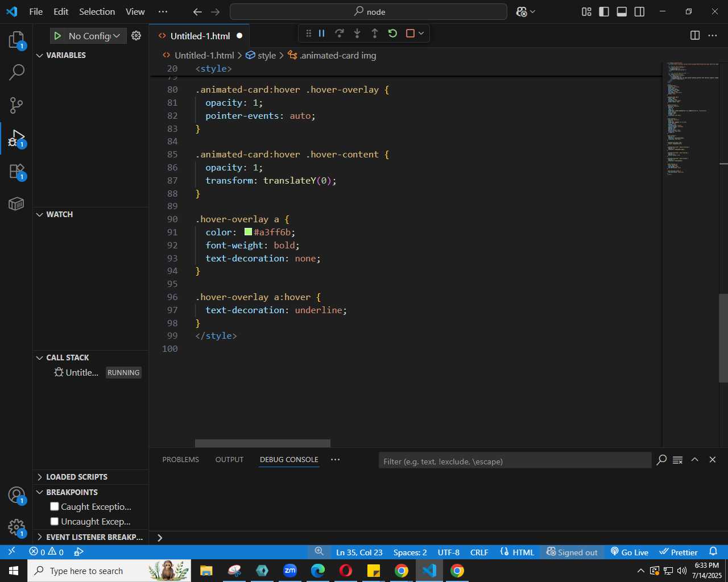Screen dimensions: 728x582
Task: Open the Accounts menu icon
Action: click(x=16, y=496)
